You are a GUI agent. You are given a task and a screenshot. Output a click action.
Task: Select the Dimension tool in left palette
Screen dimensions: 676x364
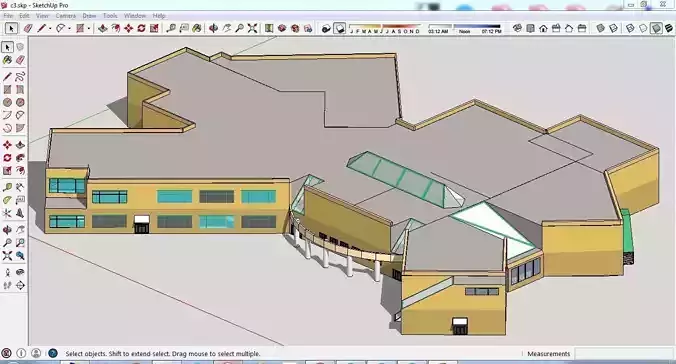(20, 187)
